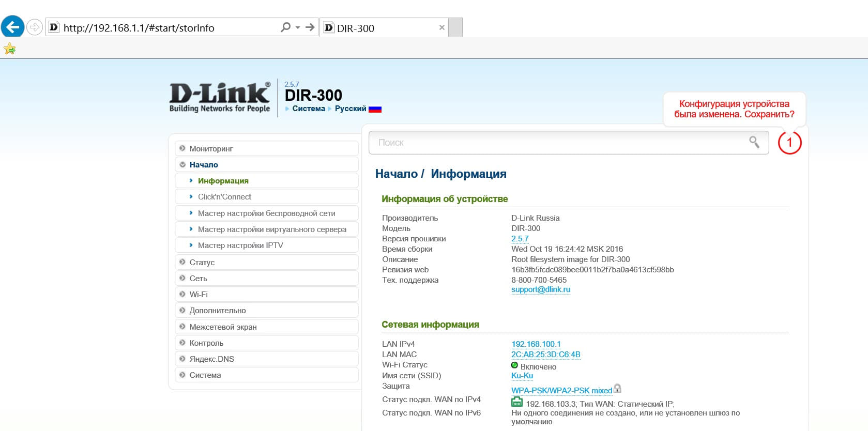Click the favorites star icon
The image size is (868, 431).
(x=9, y=49)
